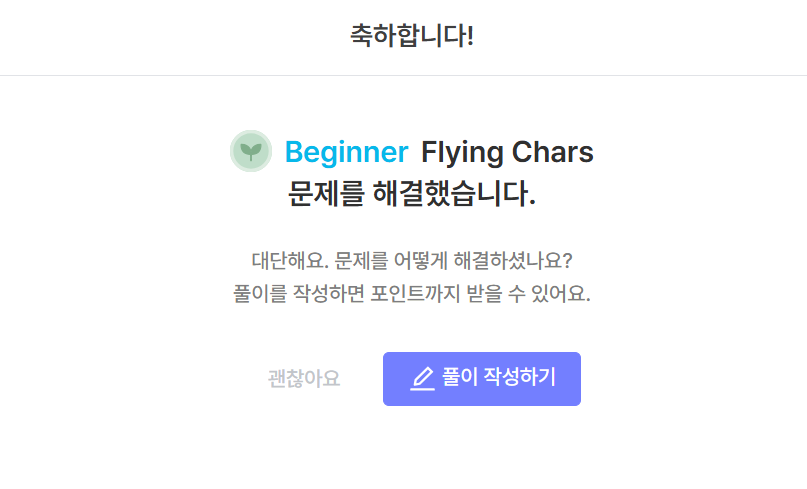Click the 풀이 text on the purple button
807x489 pixels.
(x=460, y=377)
